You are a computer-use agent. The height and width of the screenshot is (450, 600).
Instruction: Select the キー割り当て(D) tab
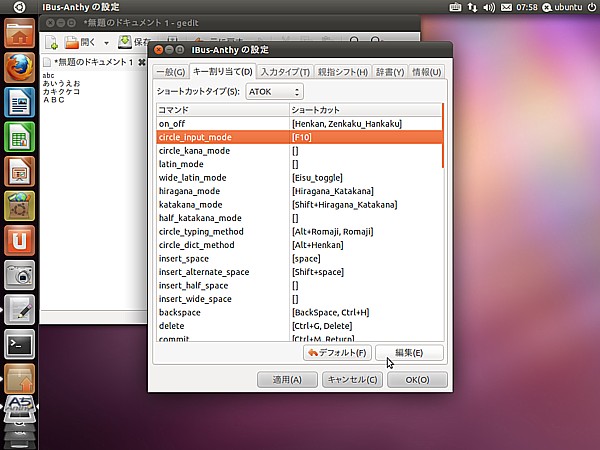click(x=223, y=71)
